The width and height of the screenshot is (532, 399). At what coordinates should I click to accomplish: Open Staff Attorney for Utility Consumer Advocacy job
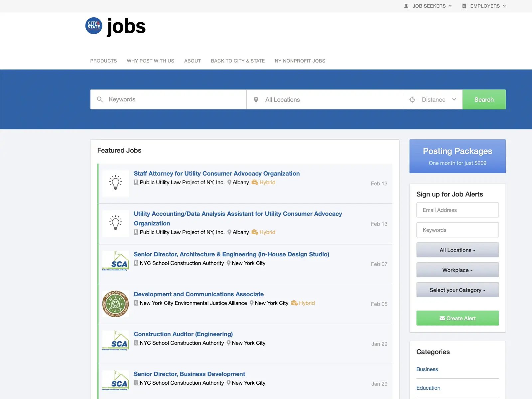216,174
